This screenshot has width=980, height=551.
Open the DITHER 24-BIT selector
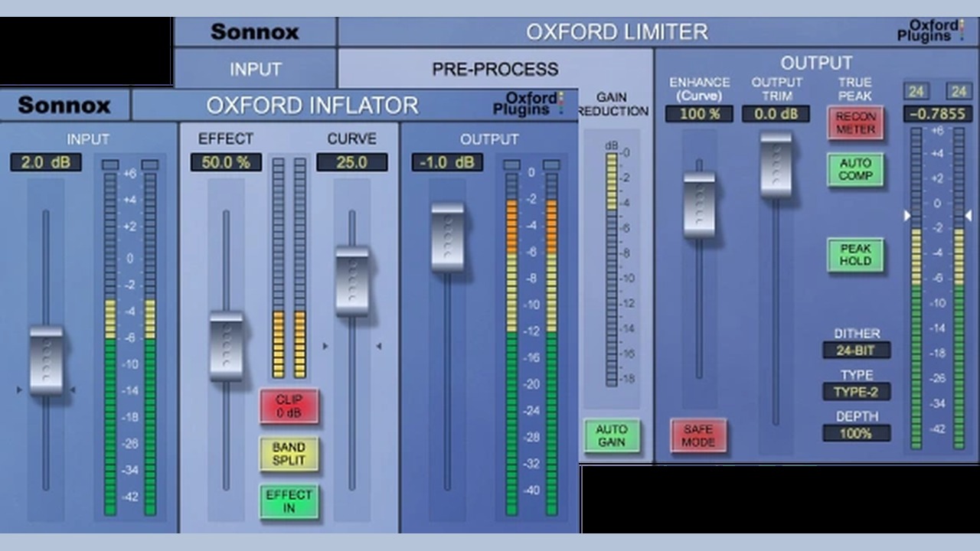[856, 350]
